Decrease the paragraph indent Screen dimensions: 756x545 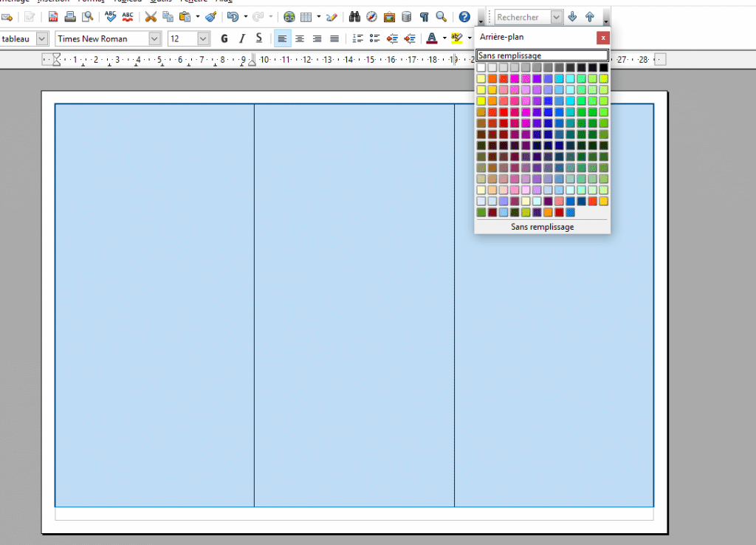click(393, 38)
